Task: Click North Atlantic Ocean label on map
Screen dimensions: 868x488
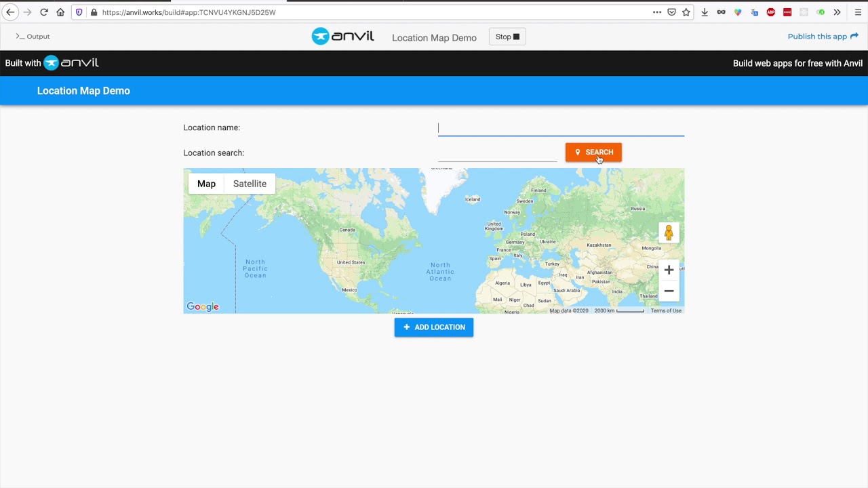Action: point(440,271)
